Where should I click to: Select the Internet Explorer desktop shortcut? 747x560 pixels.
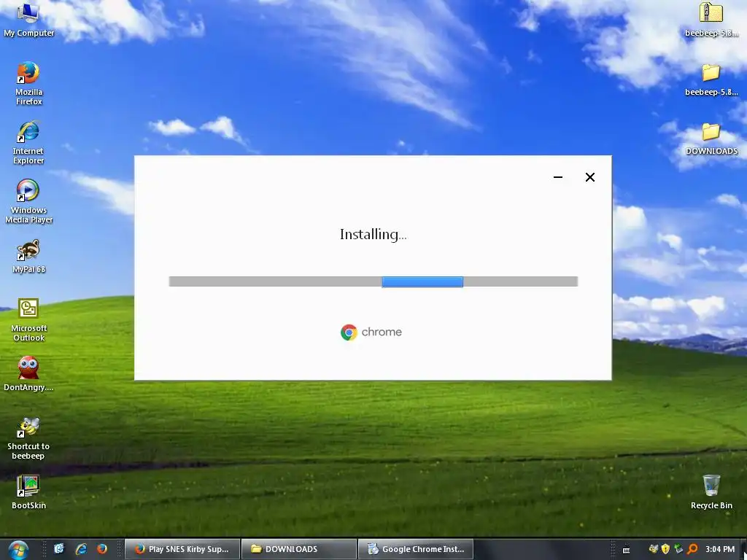pos(28,142)
